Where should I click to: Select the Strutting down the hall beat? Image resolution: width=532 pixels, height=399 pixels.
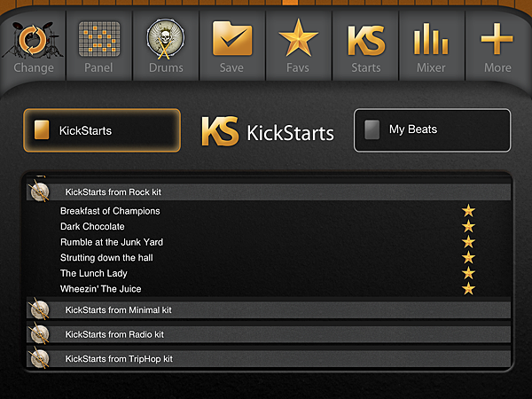pyautogui.click(x=106, y=258)
